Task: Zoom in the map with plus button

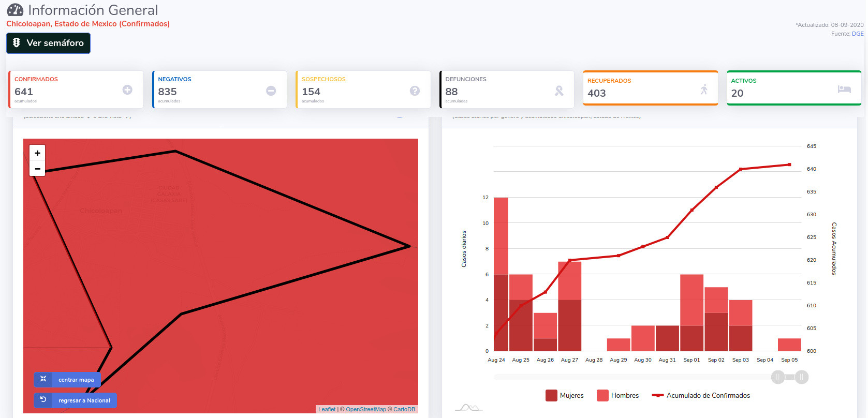Action: coord(37,153)
